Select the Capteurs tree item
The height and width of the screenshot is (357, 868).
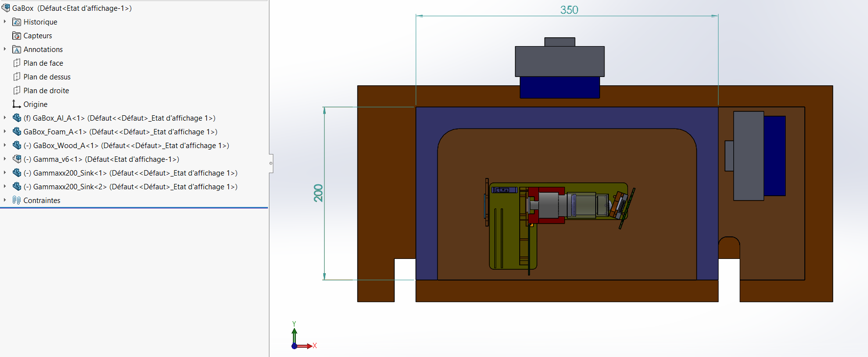38,36
